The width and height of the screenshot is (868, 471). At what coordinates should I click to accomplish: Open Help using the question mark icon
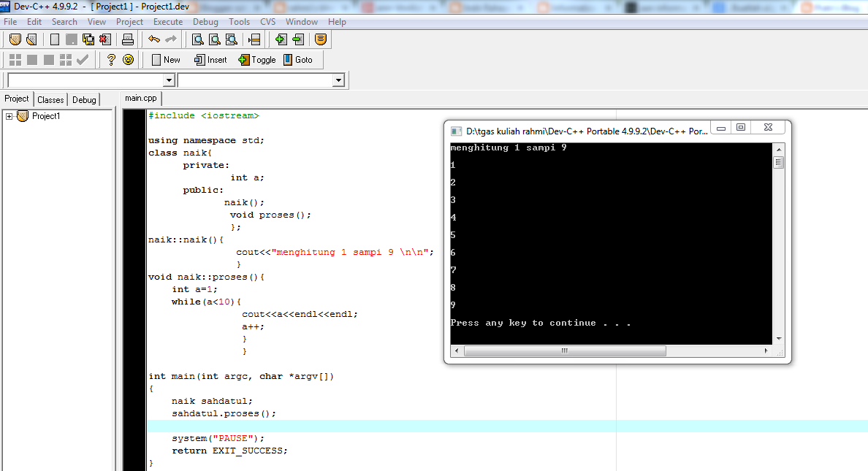click(111, 59)
